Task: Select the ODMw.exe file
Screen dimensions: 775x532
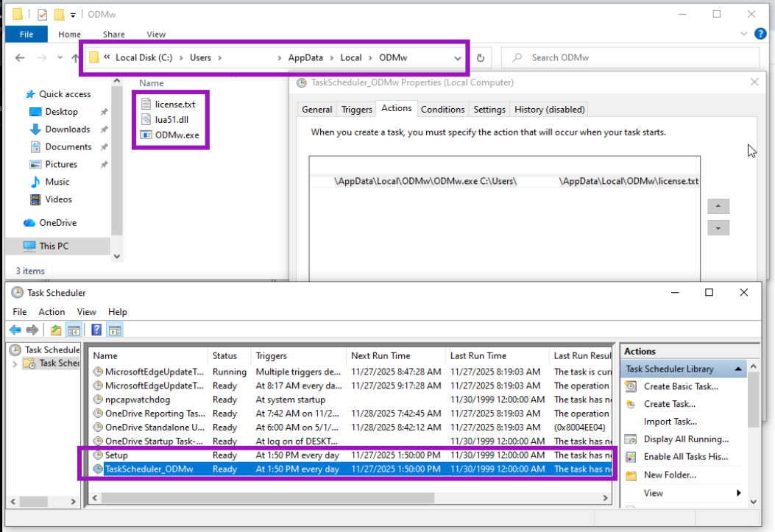Action: (x=177, y=135)
